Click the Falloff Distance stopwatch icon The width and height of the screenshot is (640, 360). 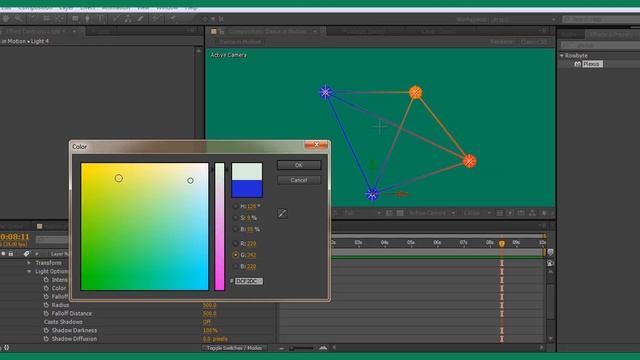tap(46, 313)
